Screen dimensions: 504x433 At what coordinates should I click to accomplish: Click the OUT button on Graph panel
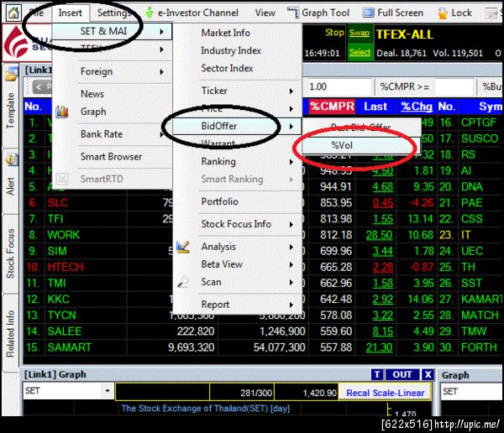[x=402, y=374]
